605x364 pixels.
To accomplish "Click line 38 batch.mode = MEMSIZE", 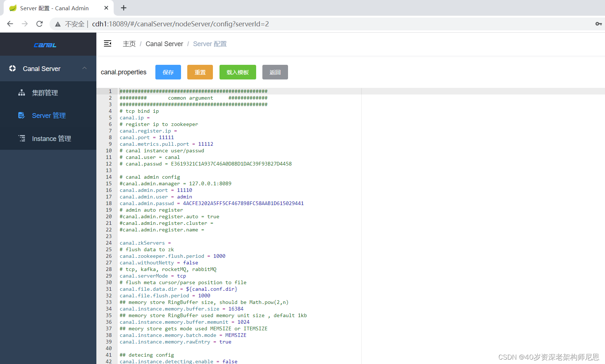I will pos(183,335).
